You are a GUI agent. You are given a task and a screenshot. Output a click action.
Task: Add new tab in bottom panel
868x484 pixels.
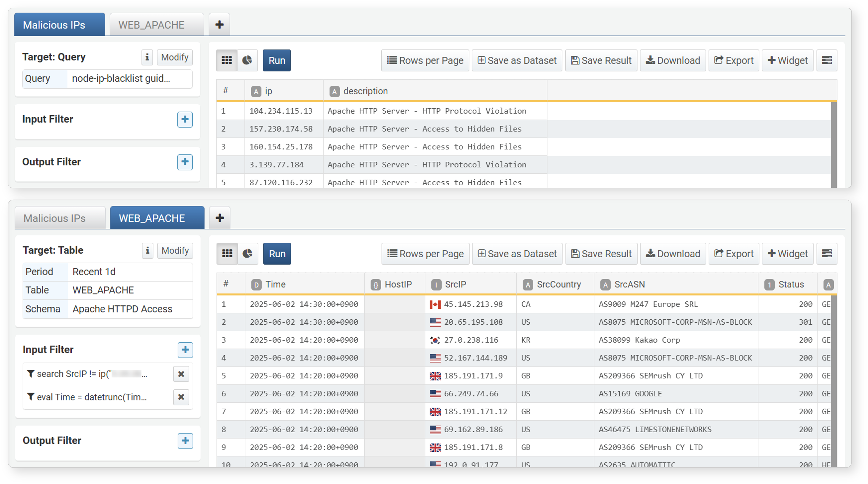point(220,218)
